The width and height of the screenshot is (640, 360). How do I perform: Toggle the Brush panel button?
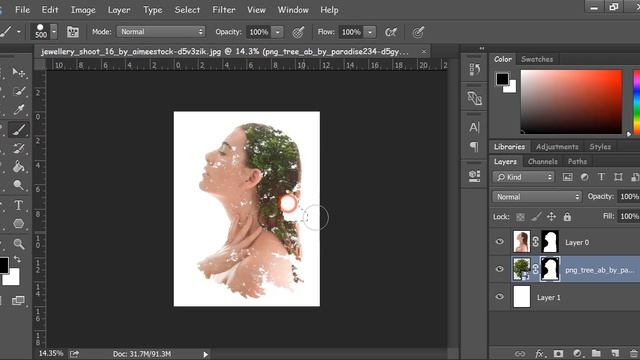[x=73, y=32]
